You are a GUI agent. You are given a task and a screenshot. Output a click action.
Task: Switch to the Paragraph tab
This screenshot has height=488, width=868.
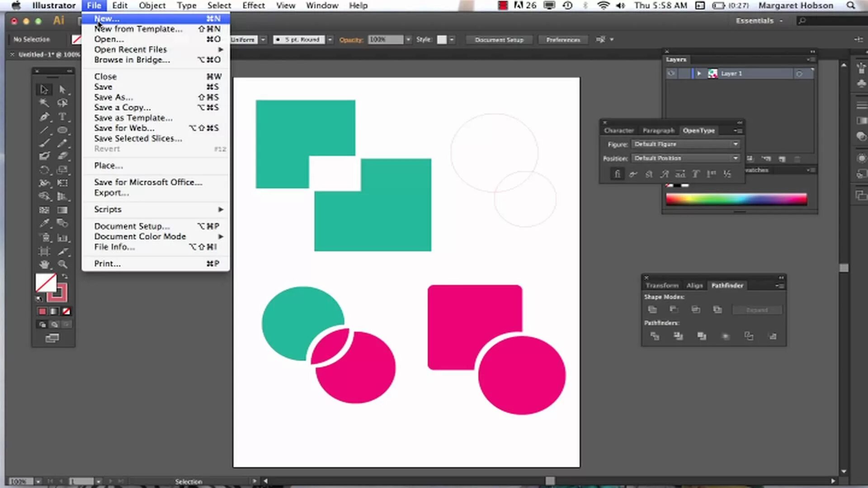pos(658,131)
